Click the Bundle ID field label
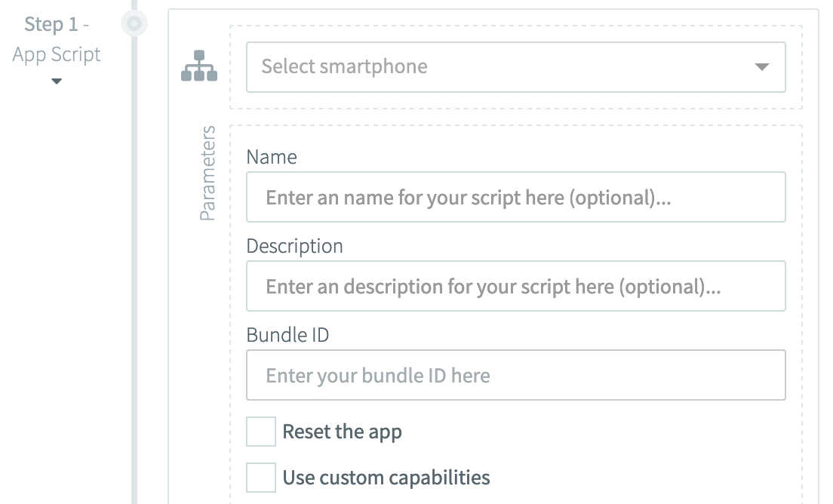Image resolution: width=833 pixels, height=504 pixels. click(287, 335)
